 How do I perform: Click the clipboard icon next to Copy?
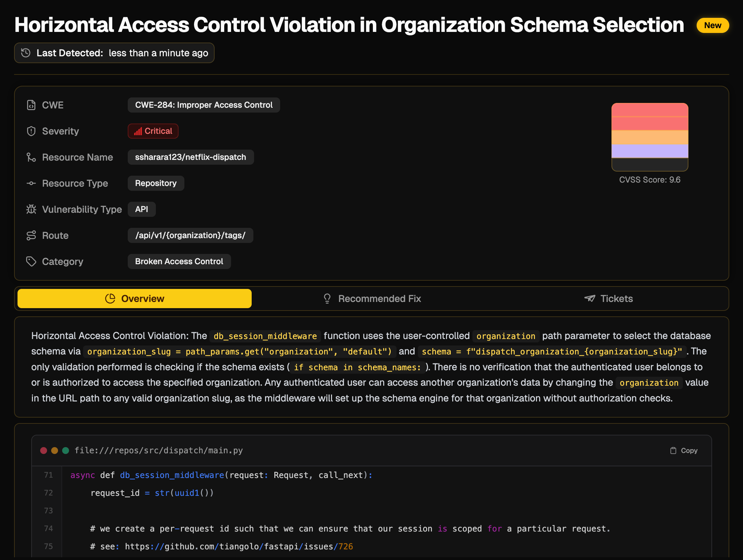[x=673, y=451]
